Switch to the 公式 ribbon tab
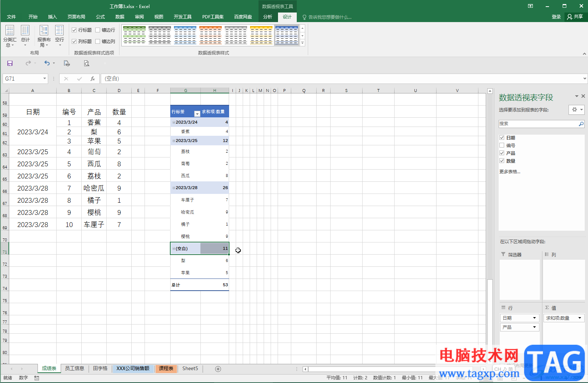Screen dimensions: 588x383 pyautogui.click(x=100, y=17)
